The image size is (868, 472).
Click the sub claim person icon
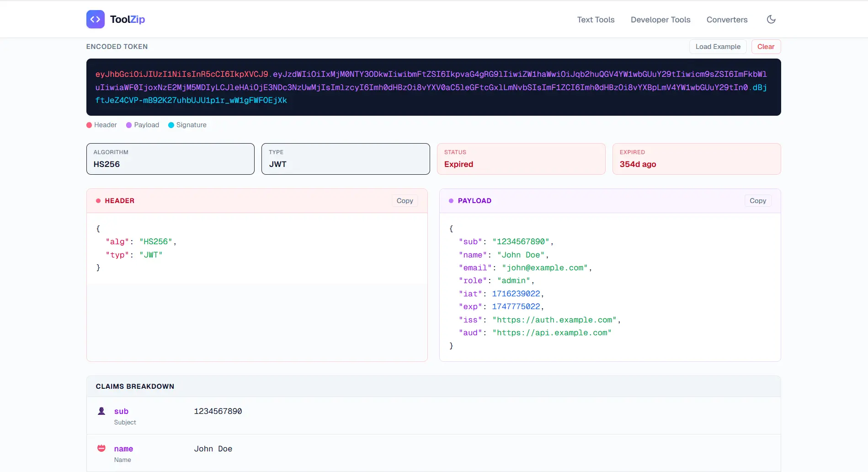[101, 411]
